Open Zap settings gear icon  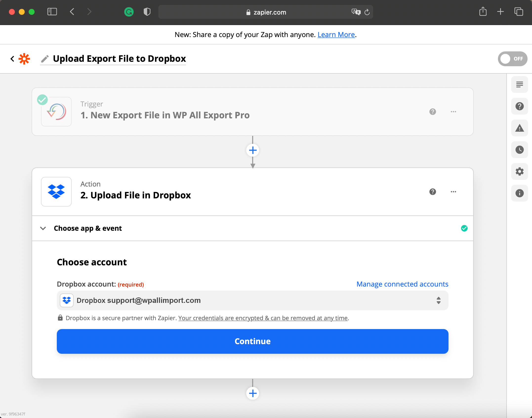point(519,171)
